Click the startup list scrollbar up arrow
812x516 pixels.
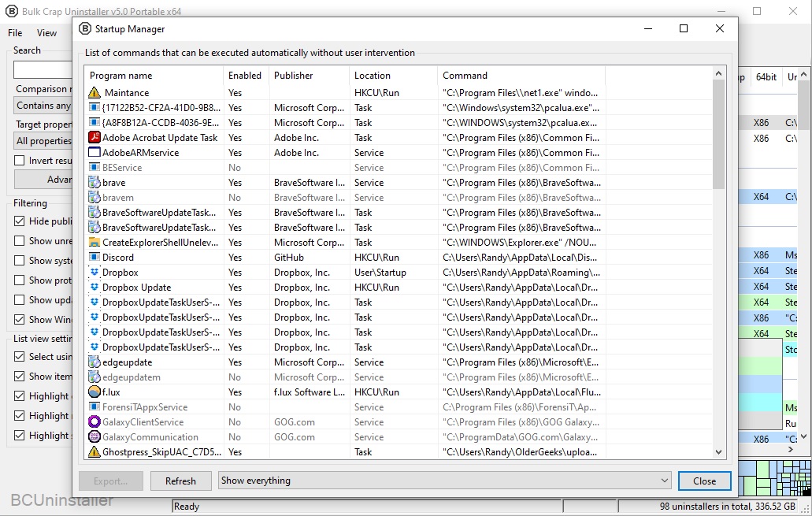[718, 73]
